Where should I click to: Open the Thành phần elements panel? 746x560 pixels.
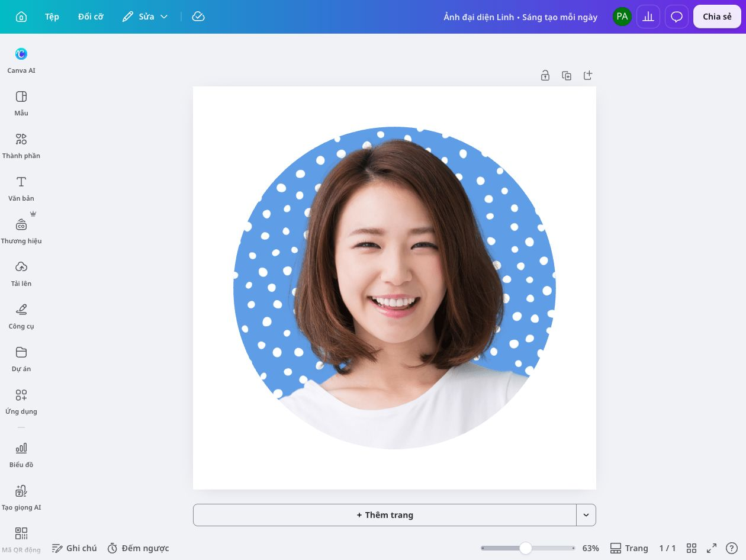(21, 146)
